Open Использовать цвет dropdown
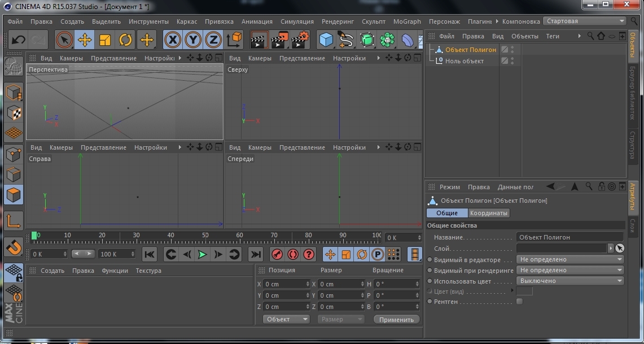644x344 pixels. [x=570, y=281]
